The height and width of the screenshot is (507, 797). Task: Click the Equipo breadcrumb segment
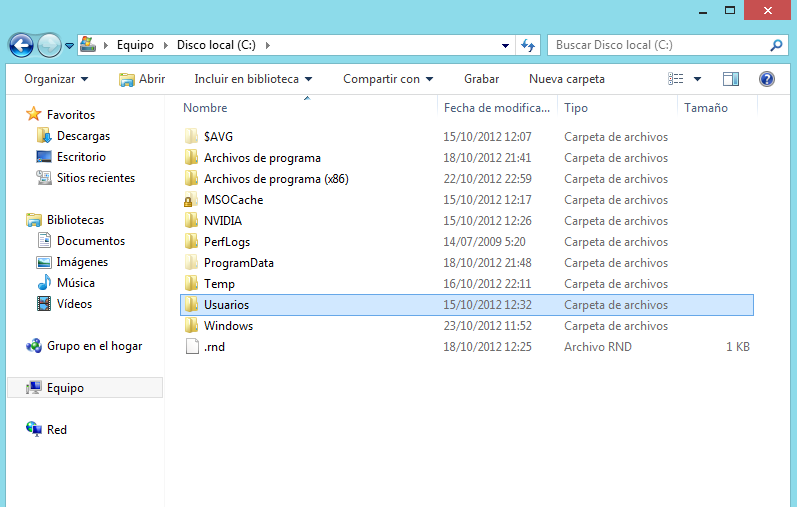click(135, 45)
